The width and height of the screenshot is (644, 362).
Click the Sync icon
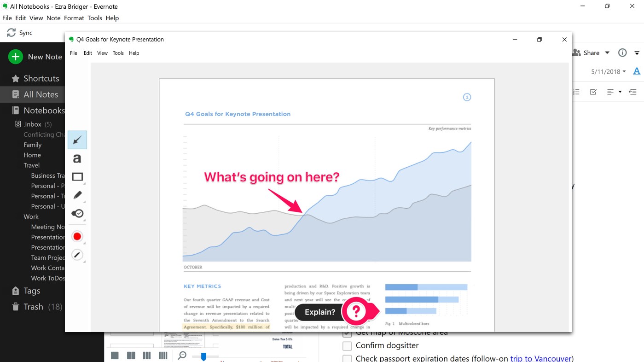(x=10, y=32)
